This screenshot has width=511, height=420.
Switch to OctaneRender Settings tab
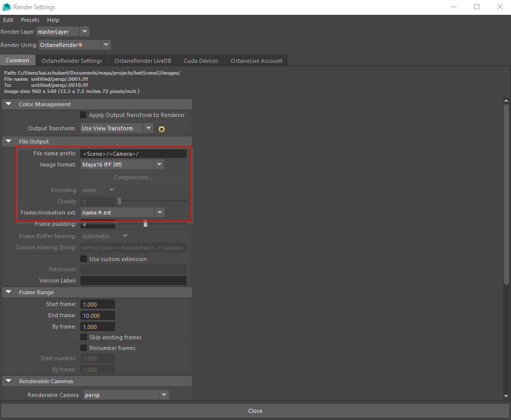(72, 61)
